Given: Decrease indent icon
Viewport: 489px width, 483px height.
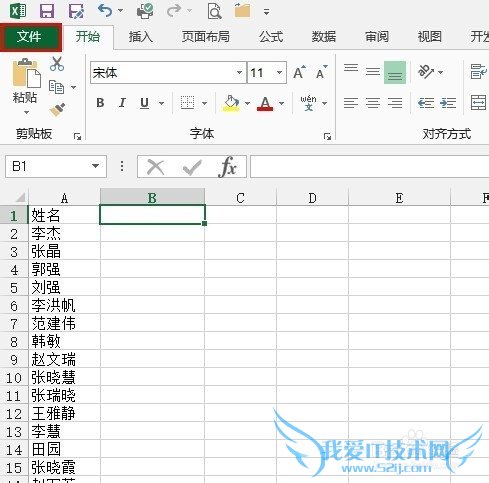Looking at the screenshot, I should click(x=426, y=103).
